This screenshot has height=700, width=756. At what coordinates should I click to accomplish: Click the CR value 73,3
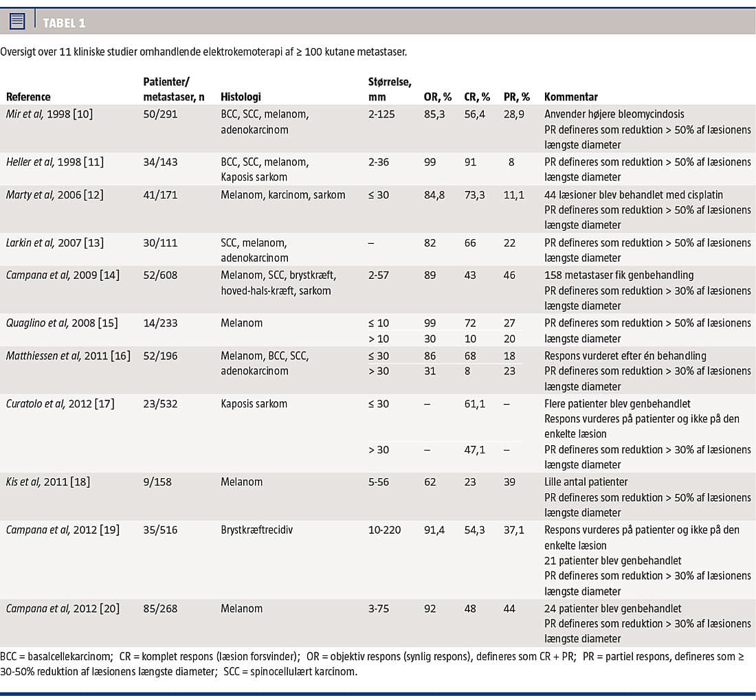pyautogui.click(x=475, y=195)
